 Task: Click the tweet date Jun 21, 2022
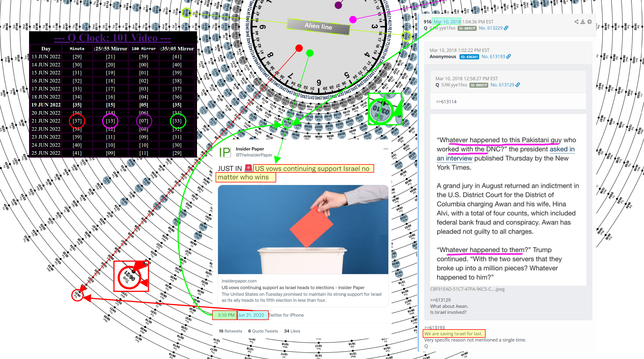click(251, 315)
